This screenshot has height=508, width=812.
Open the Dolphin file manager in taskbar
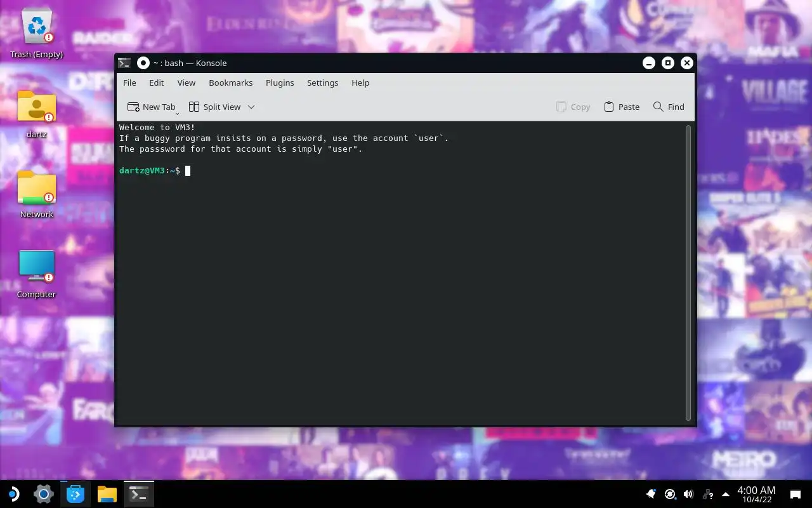tap(107, 494)
